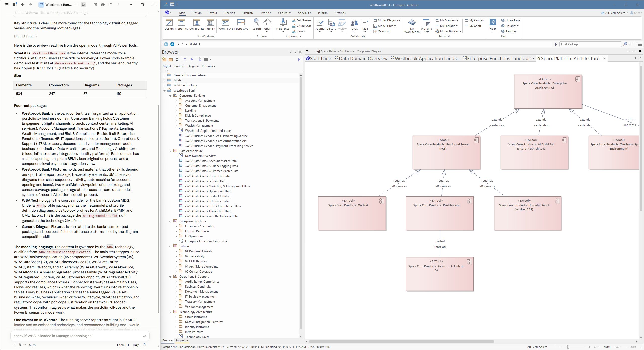
Task: Click the Chat icon in Collaborate
Action: point(354,23)
